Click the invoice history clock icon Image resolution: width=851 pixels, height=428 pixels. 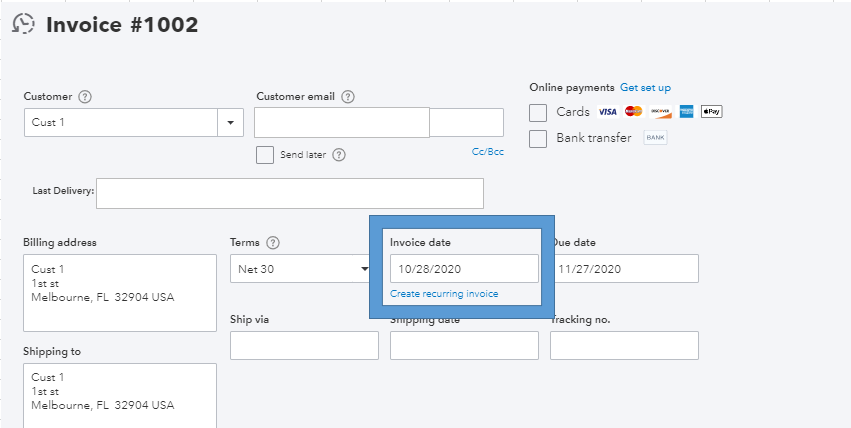[x=24, y=26]
